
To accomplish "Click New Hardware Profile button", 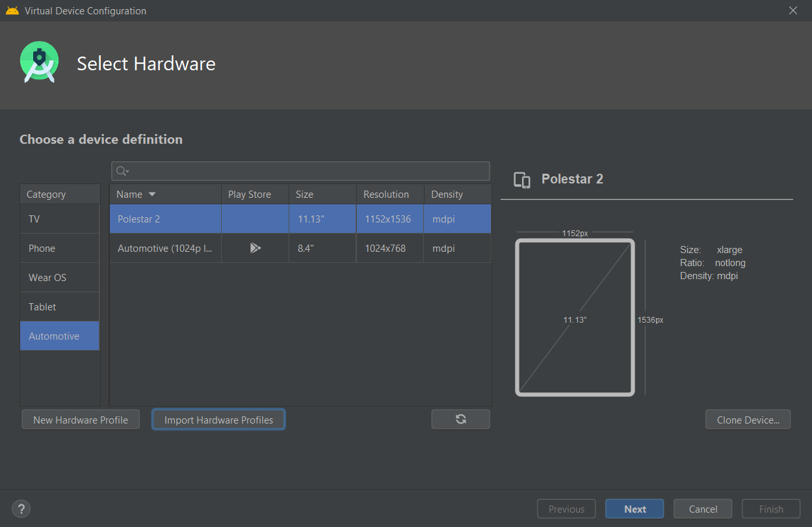I will [x=81, y=420].
